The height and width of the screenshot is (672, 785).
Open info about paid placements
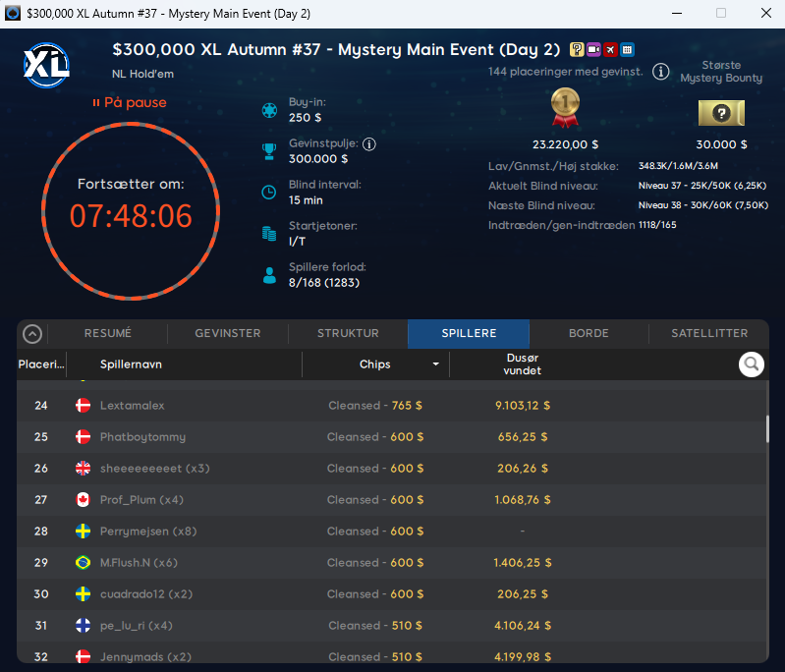coord(660,72)
